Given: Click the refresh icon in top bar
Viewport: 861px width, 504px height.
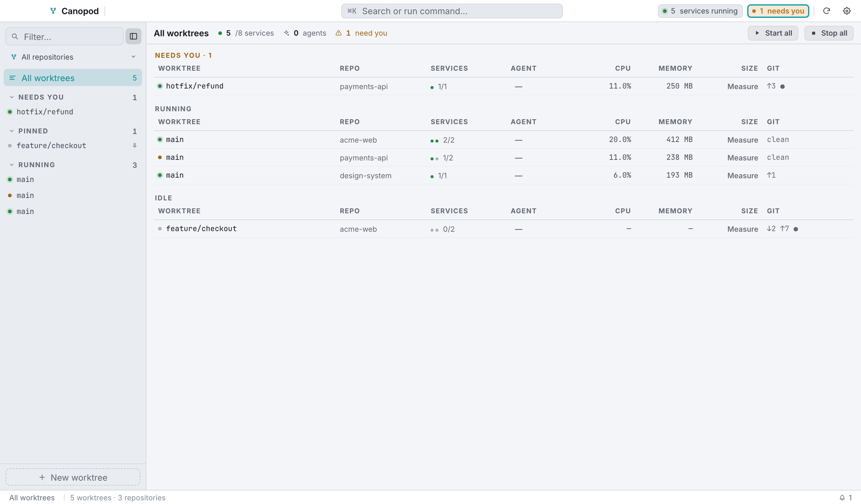Looking at the screenshot, I should tap(826, 11).
